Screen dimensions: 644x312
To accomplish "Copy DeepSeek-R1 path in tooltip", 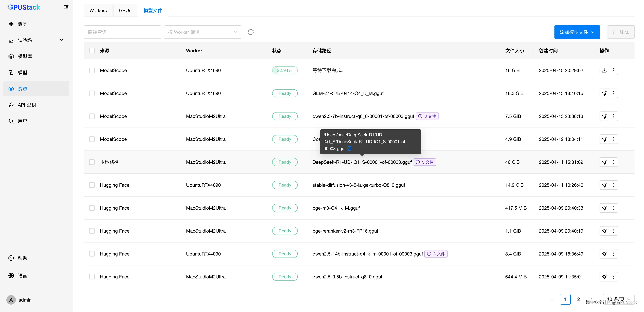I will [x=349, y=148].
